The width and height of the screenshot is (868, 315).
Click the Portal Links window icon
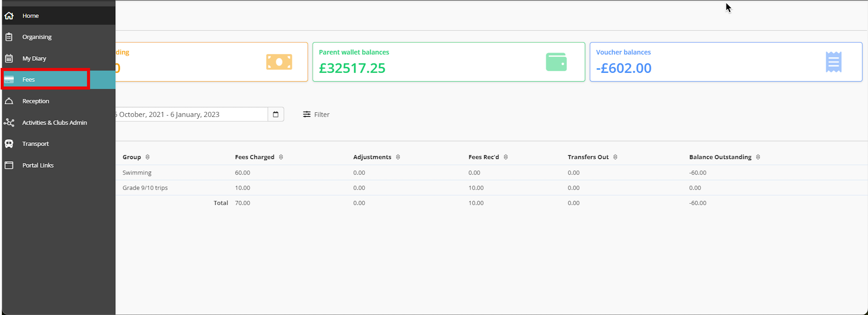[9, 165]
